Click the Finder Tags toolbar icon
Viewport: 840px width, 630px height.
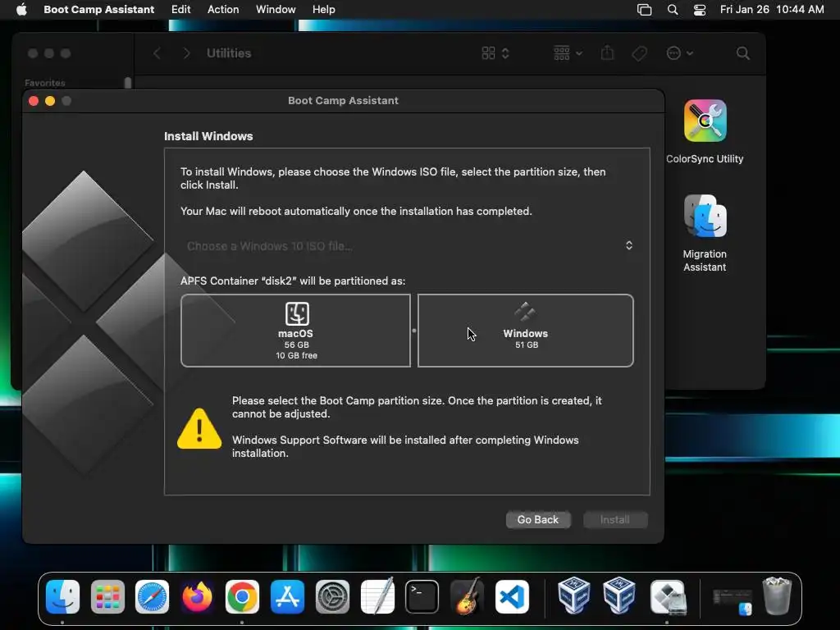[x=639, y=53]
